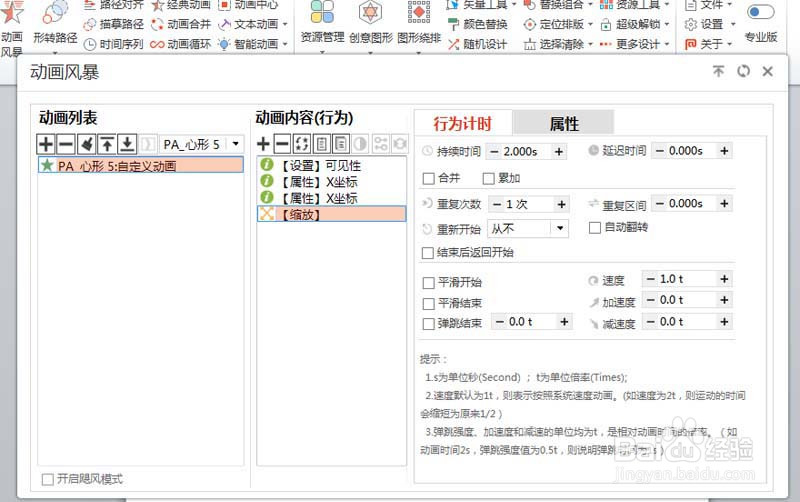Click 颜色替换 in the ribbon
This screenshot has width=800, height=502.
pyautogui.click(x=478, y=24)
